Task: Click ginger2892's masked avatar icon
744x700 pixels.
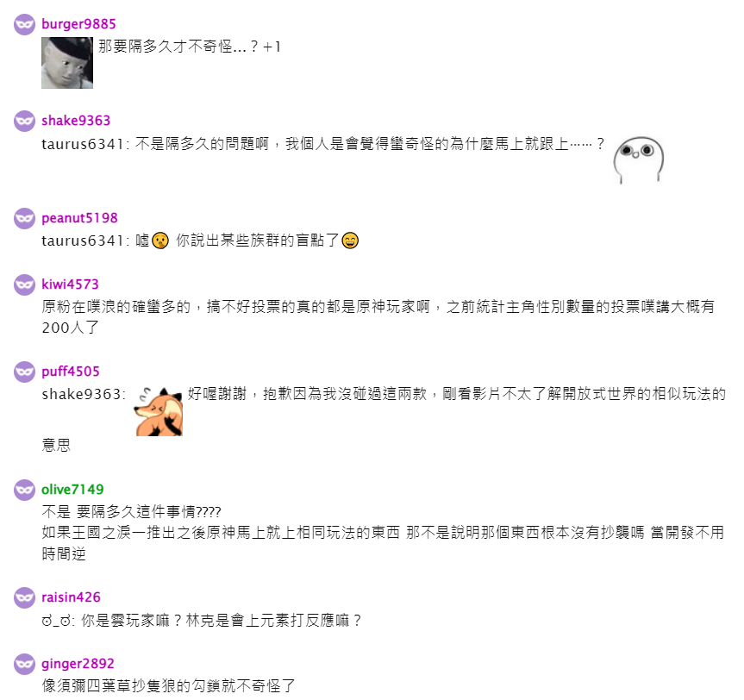Action: [x=24, y=664]
